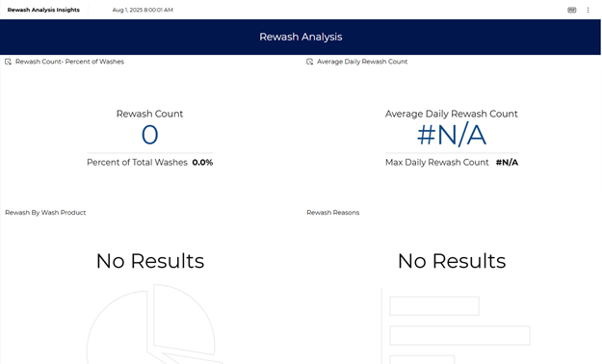Select the empty pie chart placeholder graphic
602x364 pixels.
(153, 325)
